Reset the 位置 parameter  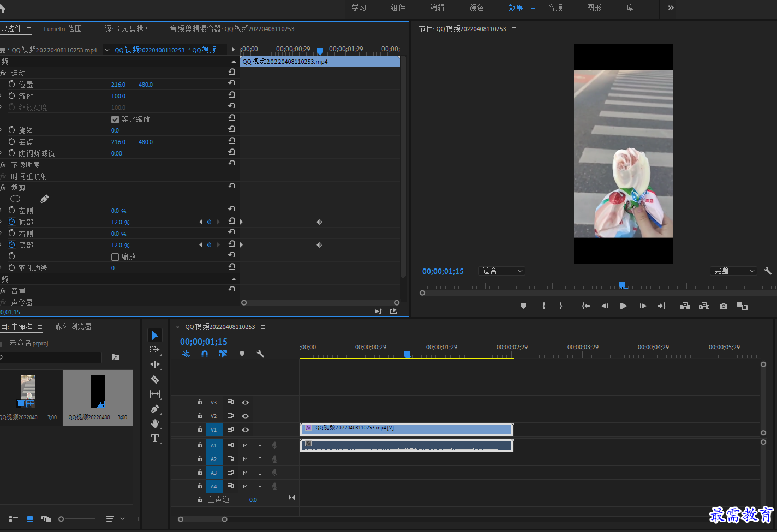[232, 83]
